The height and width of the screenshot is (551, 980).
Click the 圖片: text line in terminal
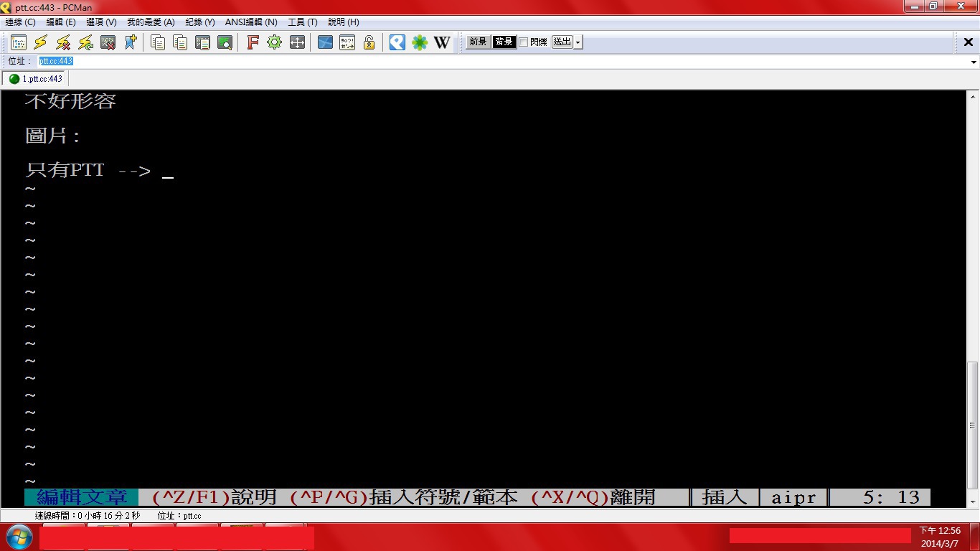click(x=54, y=136)
